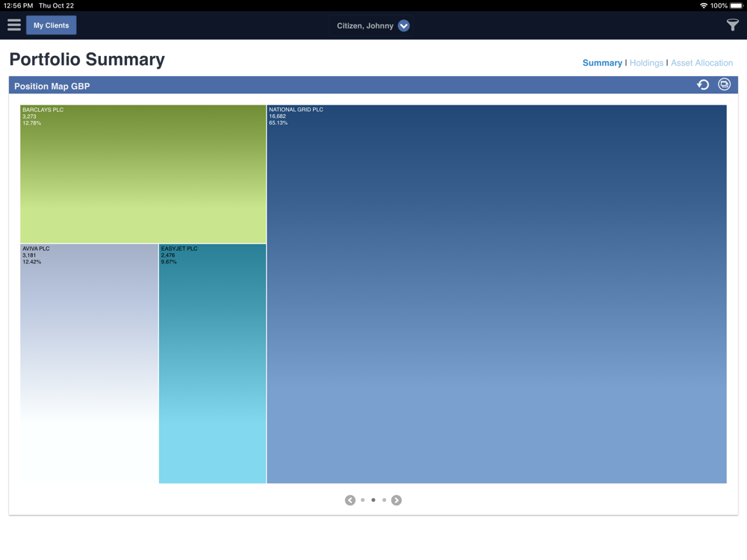Click the Portfolio Summary heading

click(87, 60)
